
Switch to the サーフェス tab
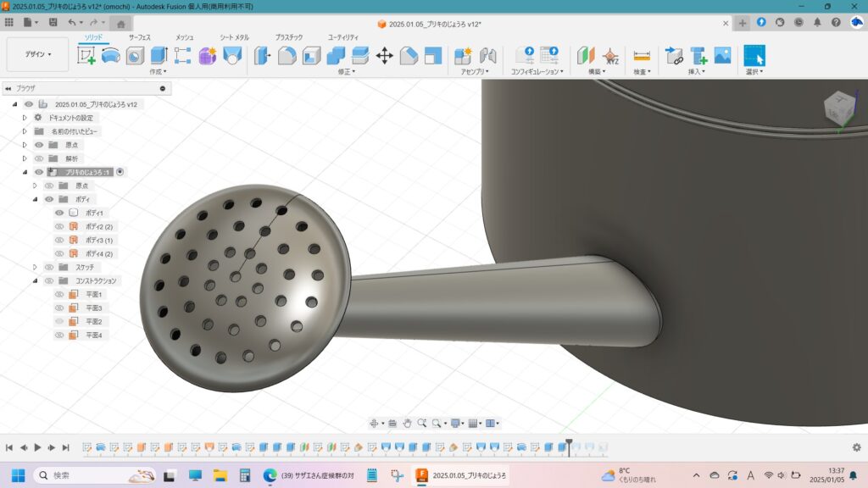pyautogui.click(x=140, y=37)
